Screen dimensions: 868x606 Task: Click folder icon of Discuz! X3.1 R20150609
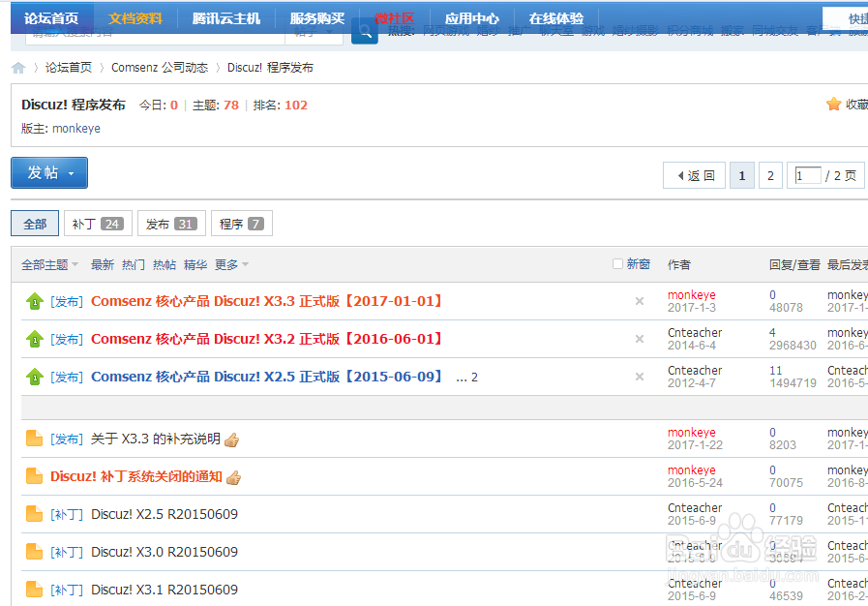point(34,590)
